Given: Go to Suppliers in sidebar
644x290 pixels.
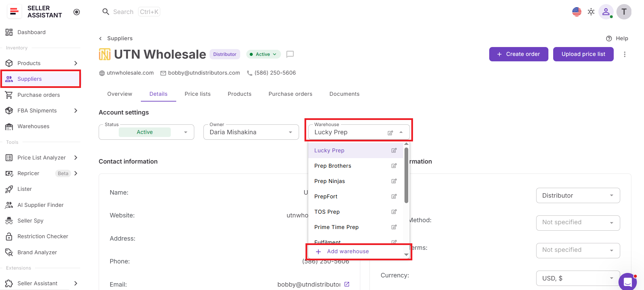Looking at the screenshot, I should click(x=41, y=79).
